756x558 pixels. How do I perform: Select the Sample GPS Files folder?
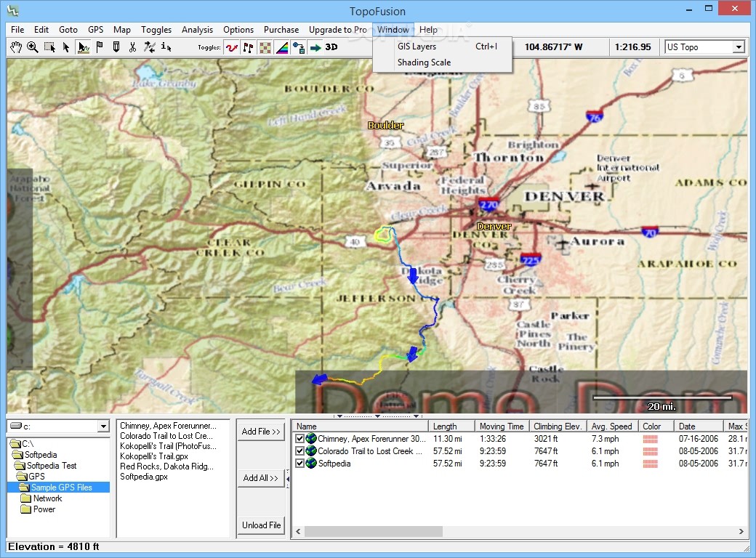(57, 488)
